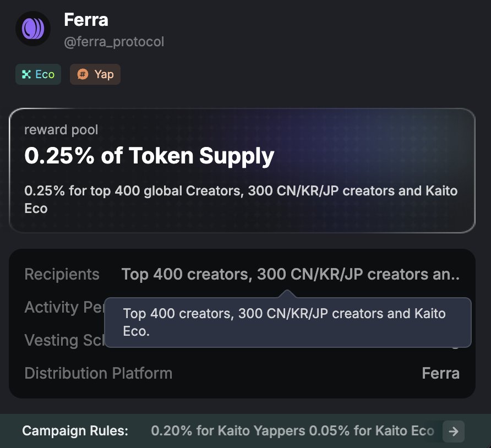Click the Distribution Platform row label
This screenshot has width=491, height=448.
point(98,373)
